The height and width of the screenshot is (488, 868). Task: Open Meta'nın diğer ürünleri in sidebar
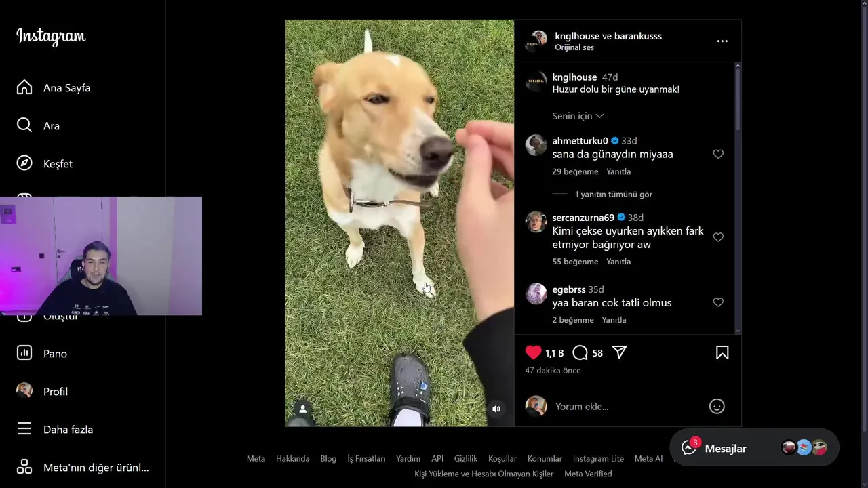(83, 467)
